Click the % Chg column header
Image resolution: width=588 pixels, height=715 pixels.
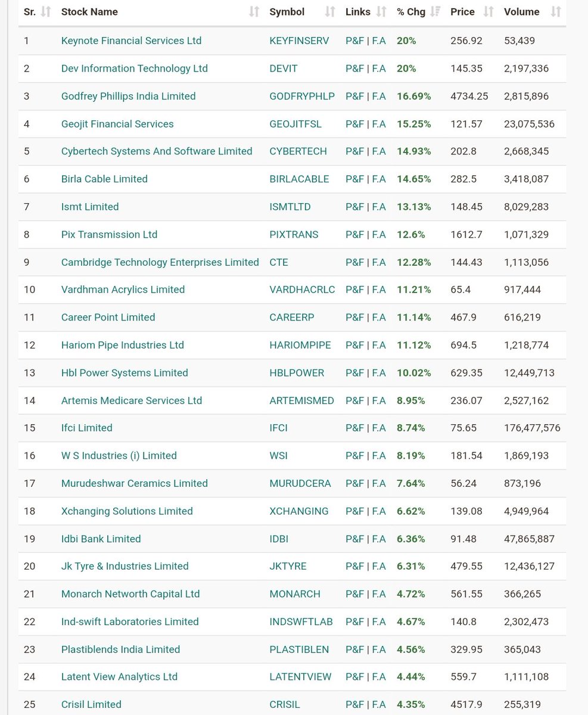pyautogui.click(x=411, y=12)
